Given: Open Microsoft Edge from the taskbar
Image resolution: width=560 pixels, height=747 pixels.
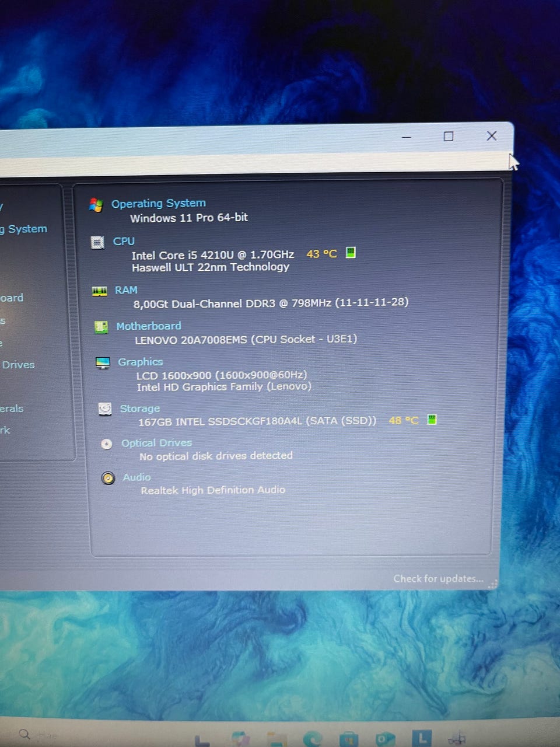Looking at the screenshot, I should 312,739.
